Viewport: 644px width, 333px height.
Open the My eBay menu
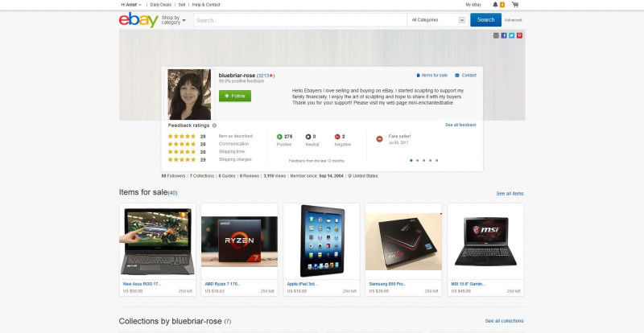473,5
